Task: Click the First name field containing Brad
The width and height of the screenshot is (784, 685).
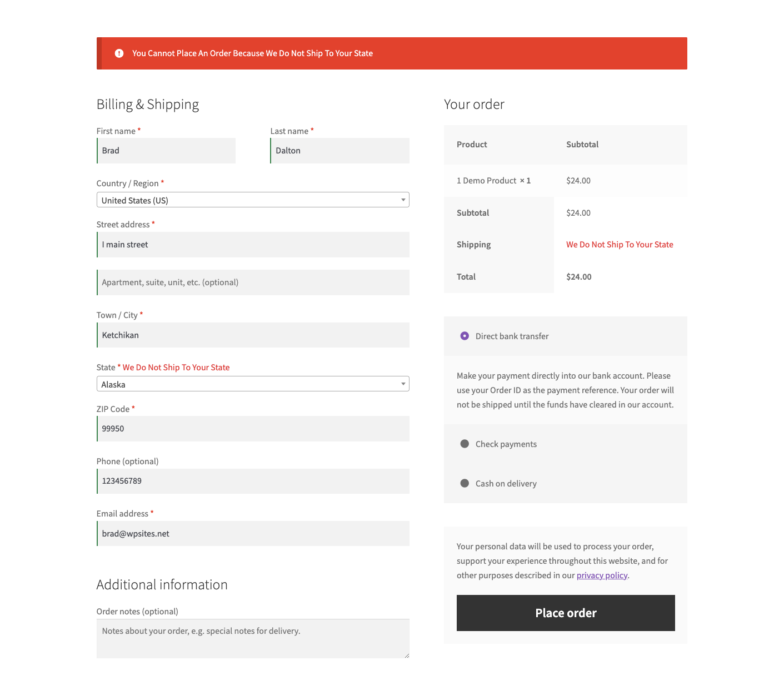Action: point(166,151)
